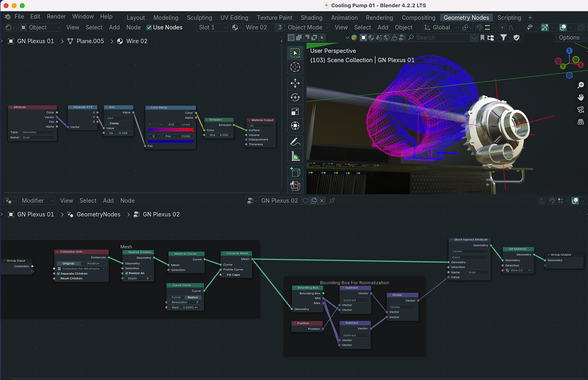Toggle Separate Children in Collection Info node
The height and width of the screenshot is (380, 588).
(58, 273)
